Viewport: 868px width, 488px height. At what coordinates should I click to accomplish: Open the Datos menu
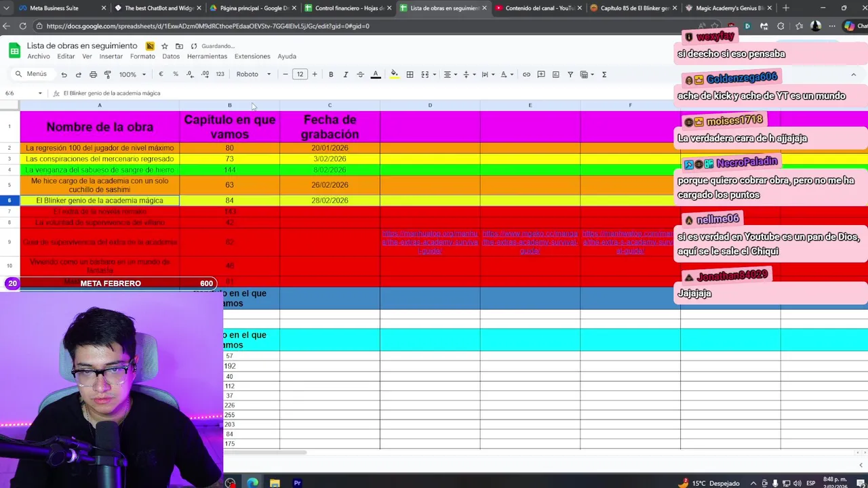coord(171,56)
